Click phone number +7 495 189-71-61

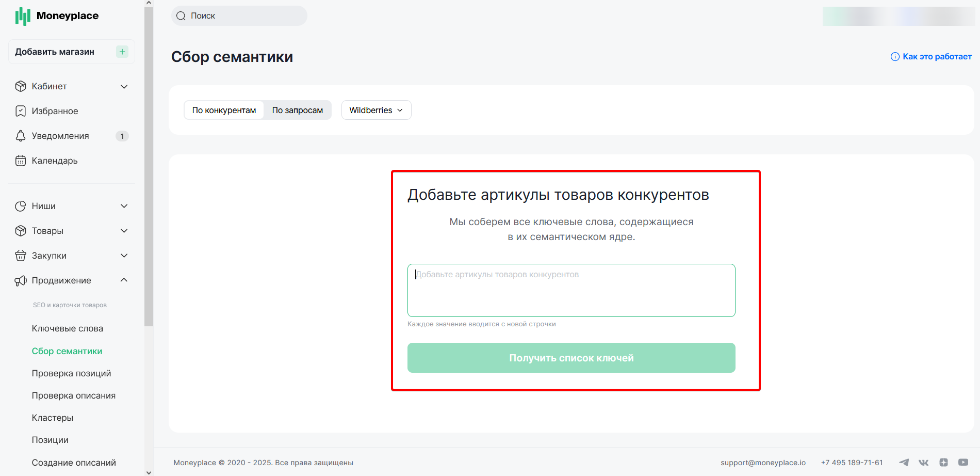coord(852,463)
